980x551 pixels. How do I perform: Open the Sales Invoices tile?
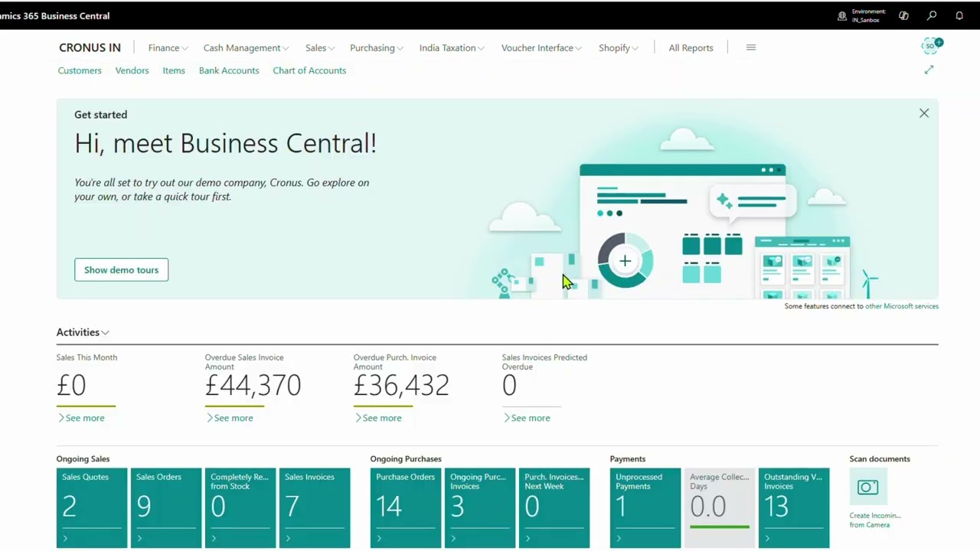315,508
